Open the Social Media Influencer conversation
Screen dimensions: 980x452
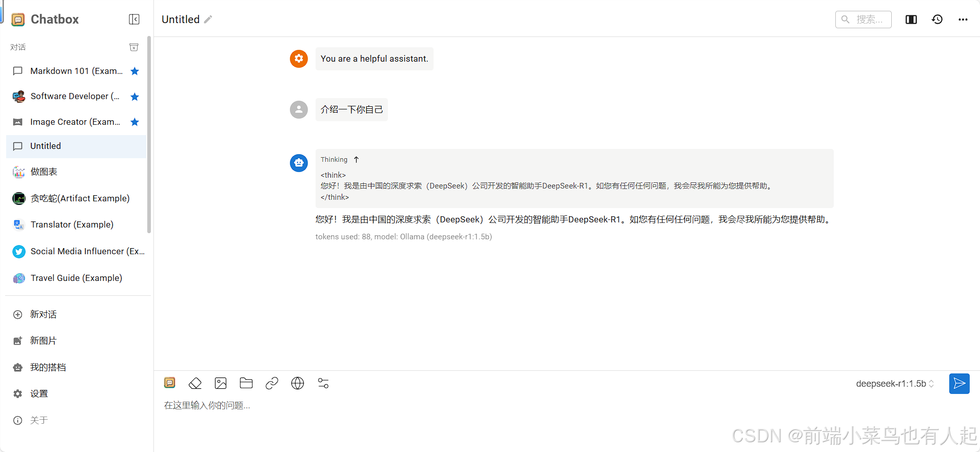click(x=76, y=251)
